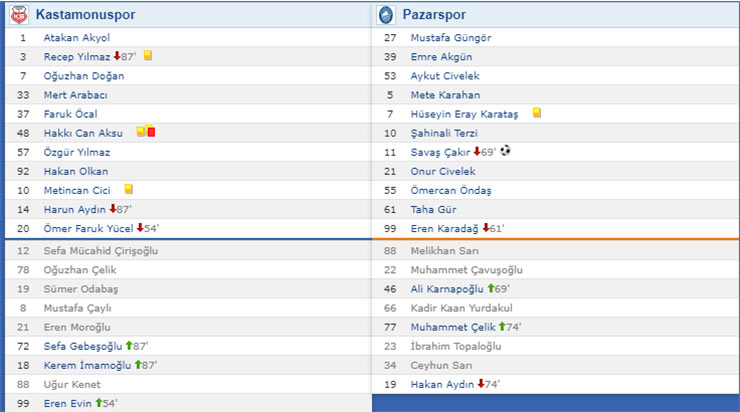The width and height of the screenshot is (740, 412).
Task: Click Hakan Aydın in Pazarspor substitutes
Action: point(441,383)
